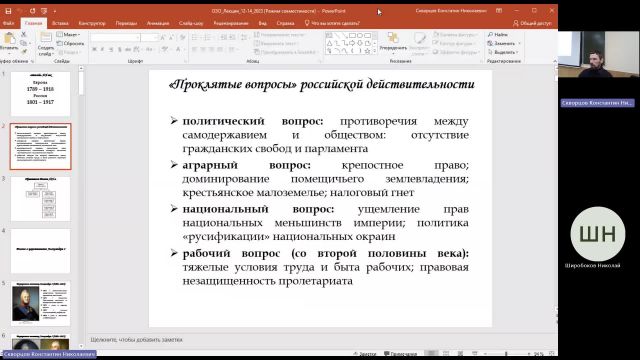Expand the shapes gallery more arrow
The image size is (640, 360).
[x=375, y=52]
